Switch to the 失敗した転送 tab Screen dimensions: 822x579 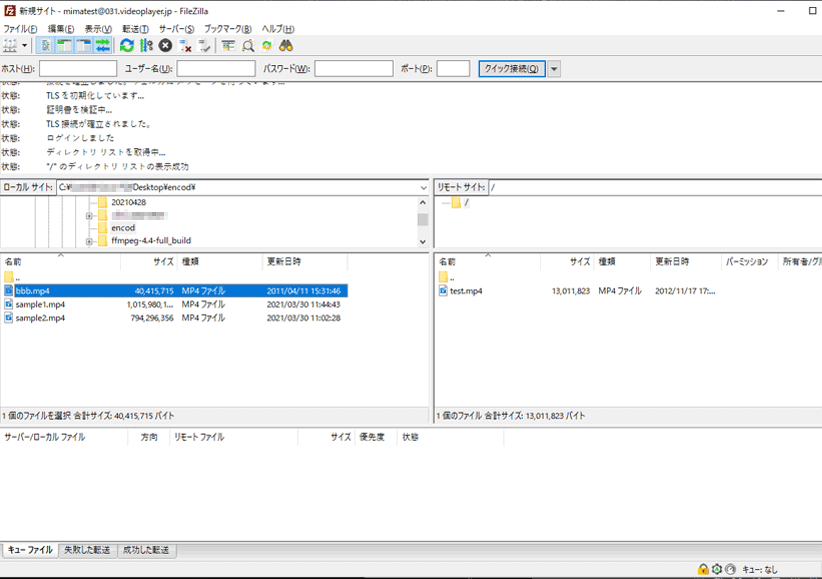pyautogui.click(x=88, y=550)
